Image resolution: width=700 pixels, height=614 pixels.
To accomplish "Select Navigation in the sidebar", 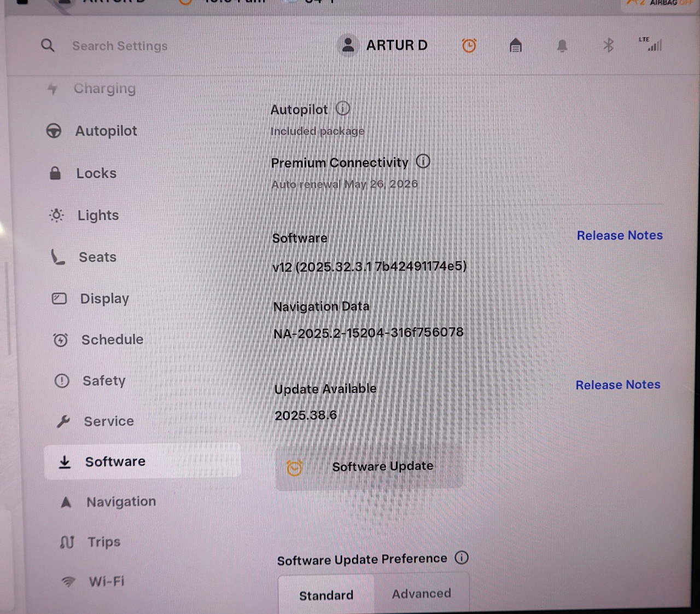I will tap(121, 502).
